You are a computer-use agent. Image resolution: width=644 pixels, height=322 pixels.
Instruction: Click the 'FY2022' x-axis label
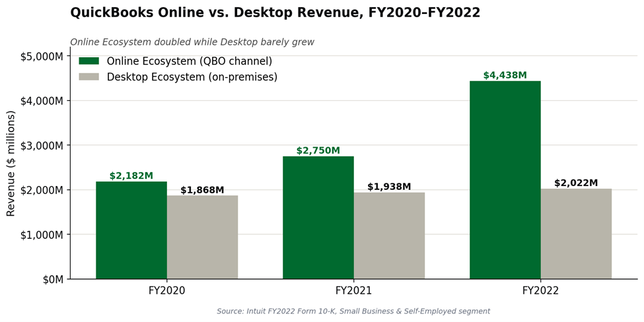[540, 291]
